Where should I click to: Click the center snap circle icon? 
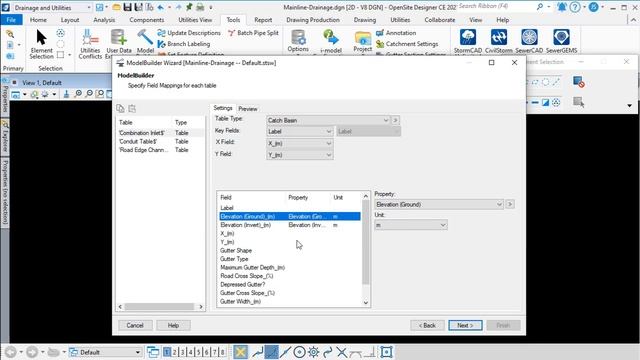click(299, 352)
